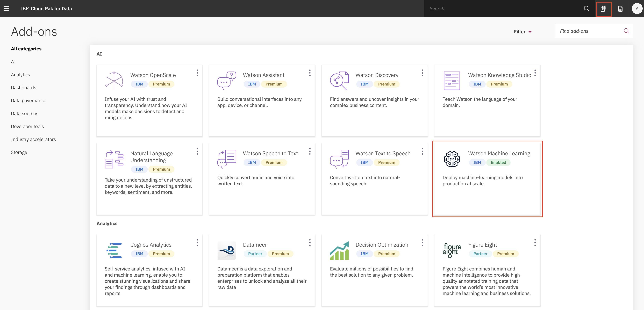644x310 pixels.
Task: Open Watson Assistant three-dot menu
Action: click(310, 73)
